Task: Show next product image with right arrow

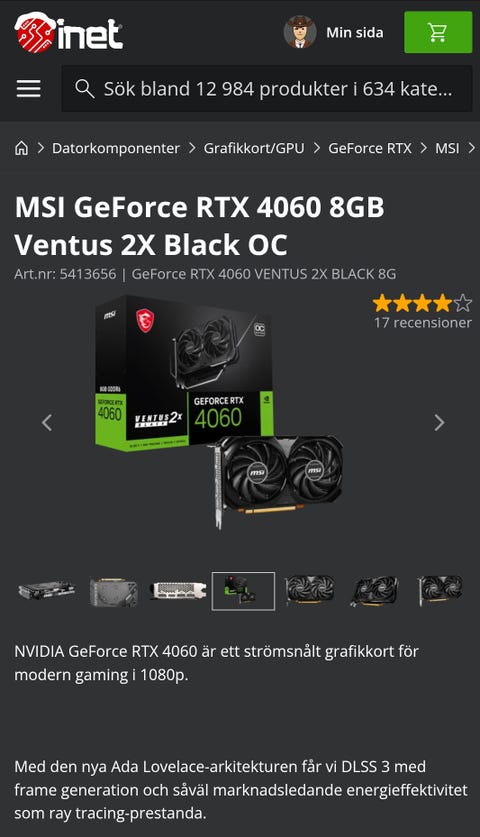Action: point(439,423)
